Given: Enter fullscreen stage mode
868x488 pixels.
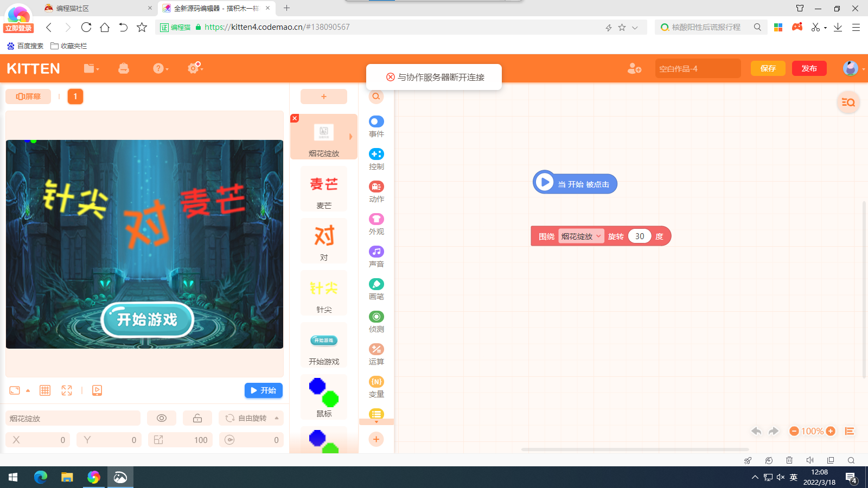Looking at the screenshot, I should tap(67, 390).
